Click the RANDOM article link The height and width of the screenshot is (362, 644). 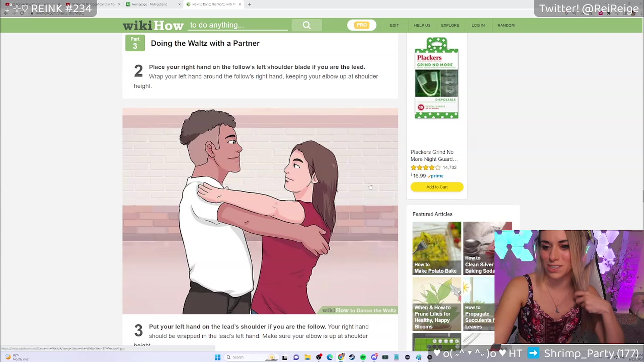pyautogui.click(x=506, y=25)
